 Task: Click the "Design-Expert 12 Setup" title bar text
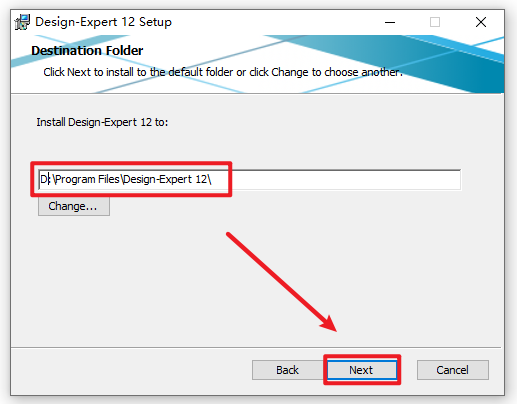[x=103, y=22]
